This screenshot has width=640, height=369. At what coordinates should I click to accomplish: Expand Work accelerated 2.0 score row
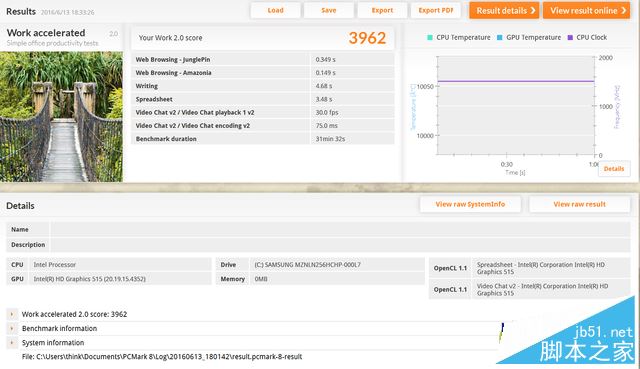(12, 314)
